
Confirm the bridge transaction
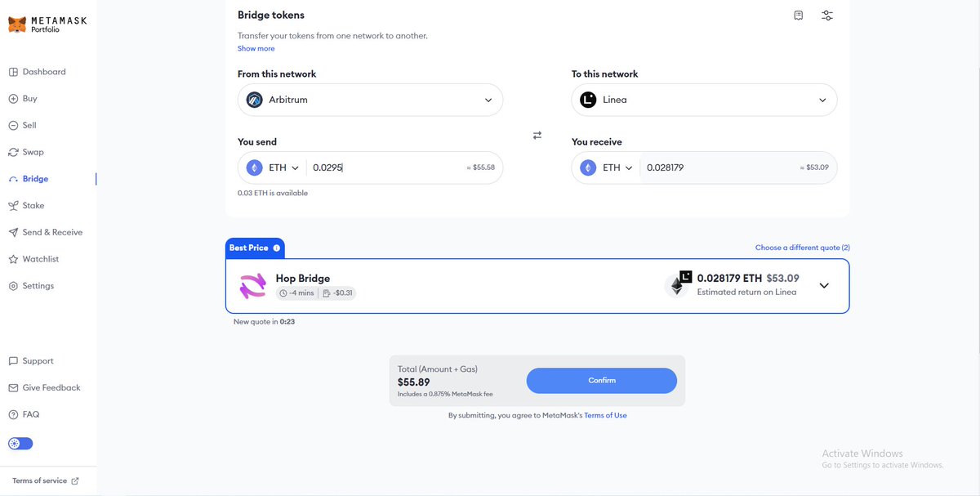click(602, 381)
